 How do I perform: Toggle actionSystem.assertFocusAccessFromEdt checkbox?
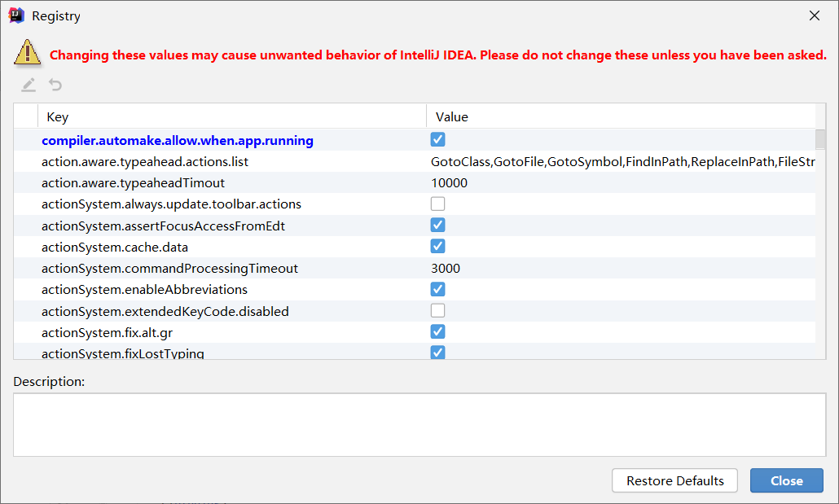pos(437,226)
